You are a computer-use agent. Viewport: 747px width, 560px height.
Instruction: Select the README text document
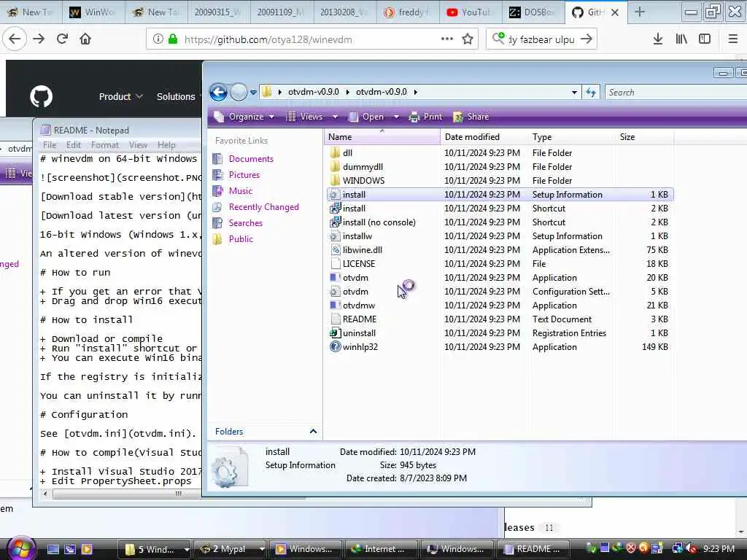coord(359,319)
